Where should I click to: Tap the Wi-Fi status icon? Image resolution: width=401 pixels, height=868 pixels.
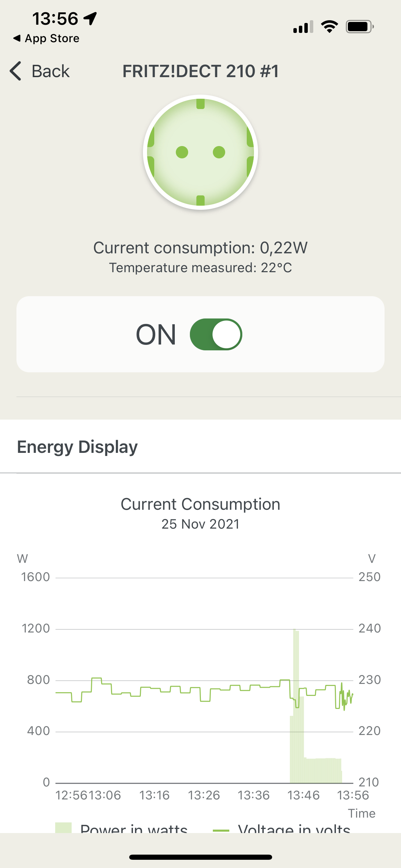point(329,27)
